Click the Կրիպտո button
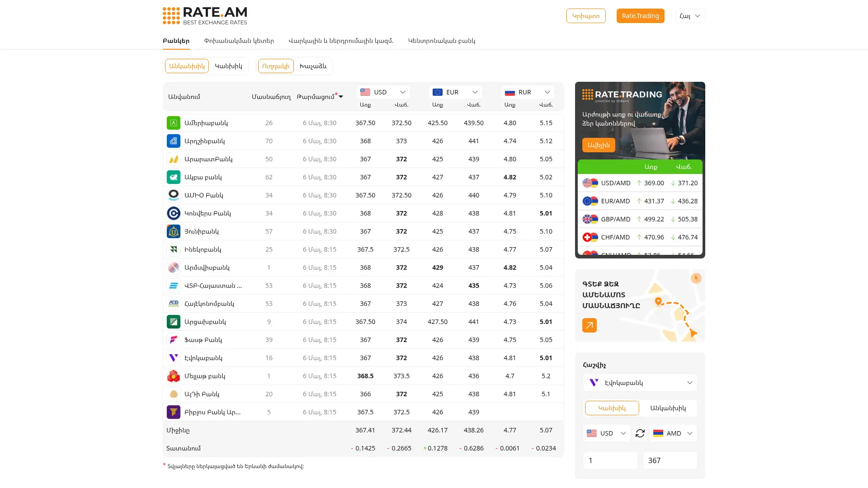 click(586, 16)
